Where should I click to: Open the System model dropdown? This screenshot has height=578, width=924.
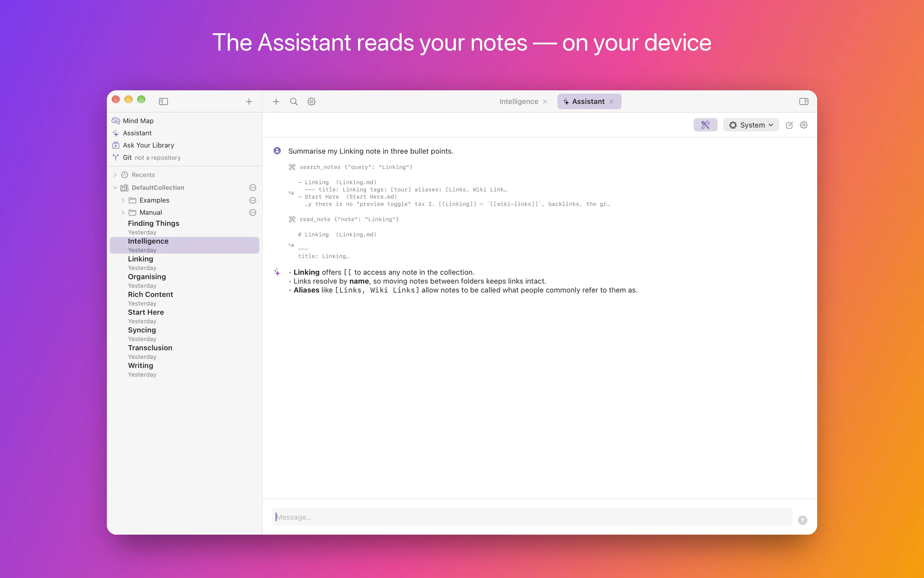751,125
